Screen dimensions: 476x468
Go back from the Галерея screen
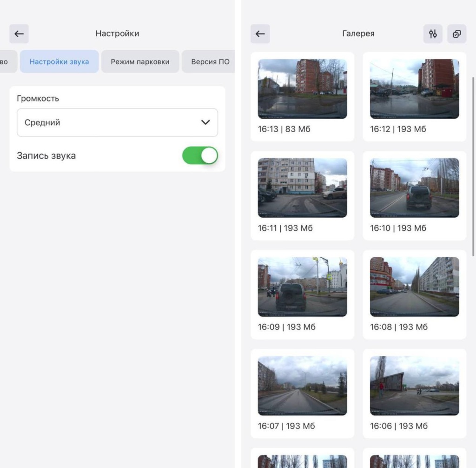click(260, 34)
